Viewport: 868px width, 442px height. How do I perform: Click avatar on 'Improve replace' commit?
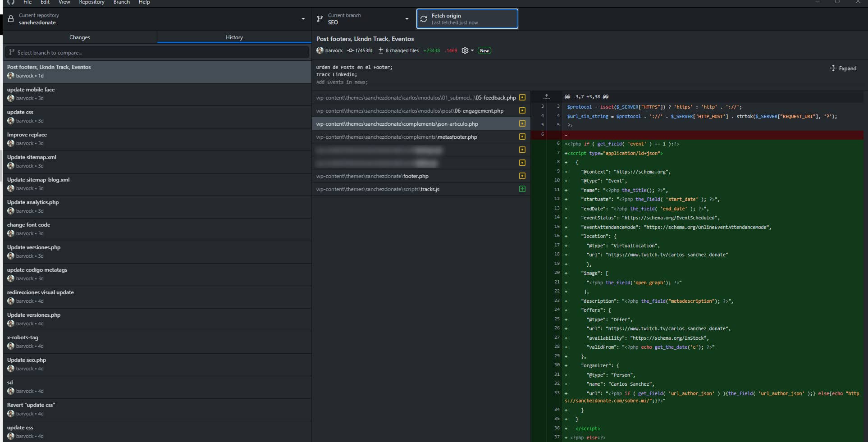coord(11,143)
